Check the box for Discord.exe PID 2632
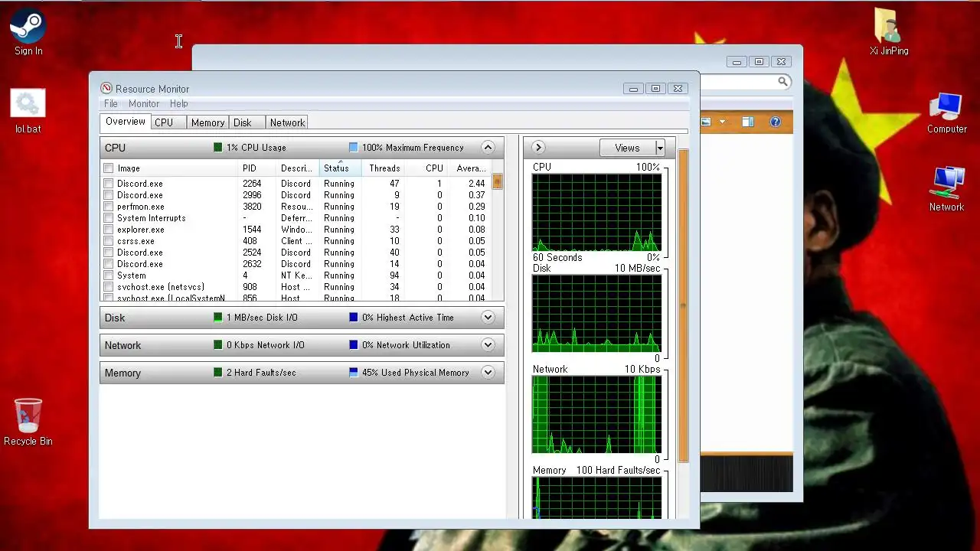This screenshot has width=980, height=551. (109, 264)
